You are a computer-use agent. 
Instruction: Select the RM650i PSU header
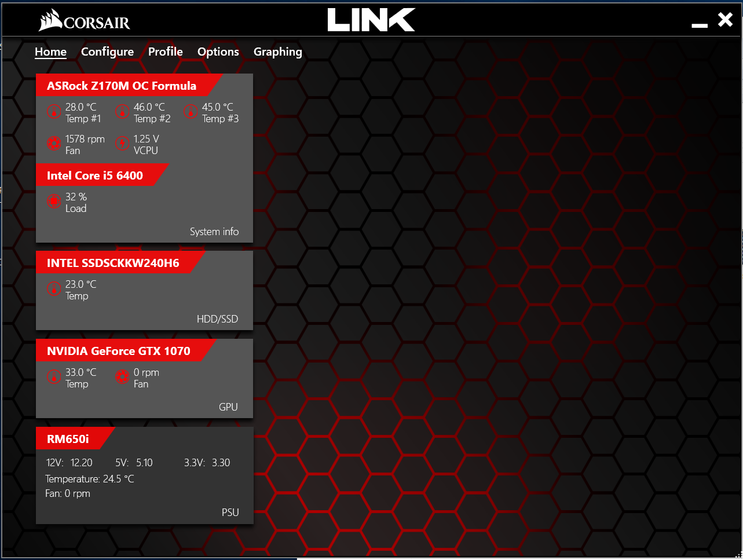75,438
